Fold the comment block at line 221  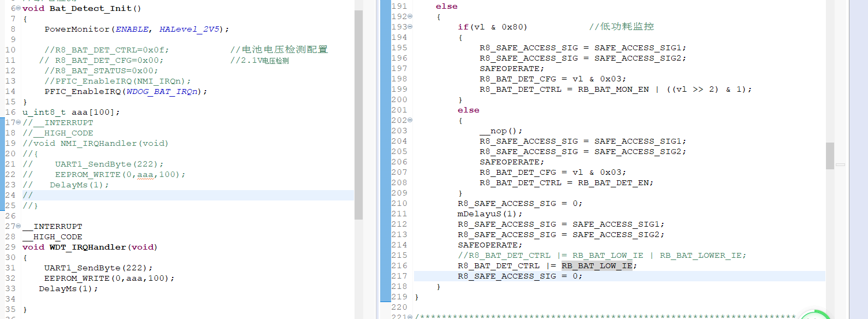point(410,317)
